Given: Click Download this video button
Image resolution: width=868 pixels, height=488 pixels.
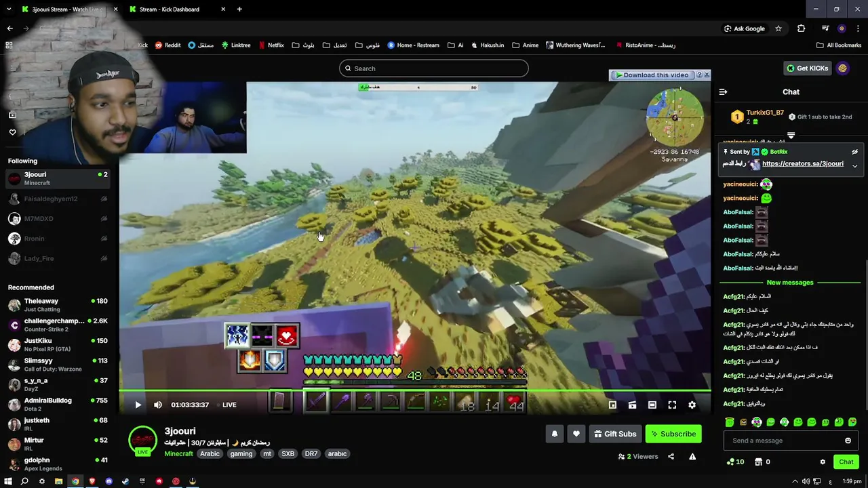Looking at the screenshot, I should (652, 75).
